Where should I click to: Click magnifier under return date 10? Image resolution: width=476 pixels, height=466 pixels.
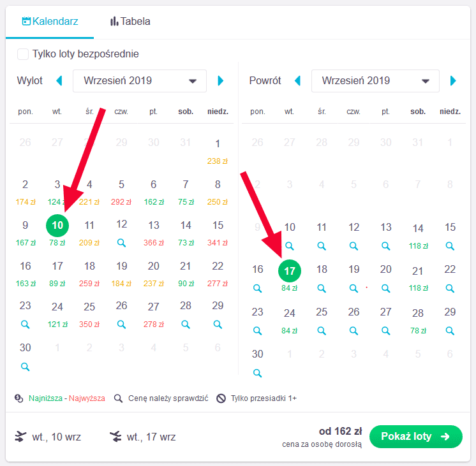[290, 246]
